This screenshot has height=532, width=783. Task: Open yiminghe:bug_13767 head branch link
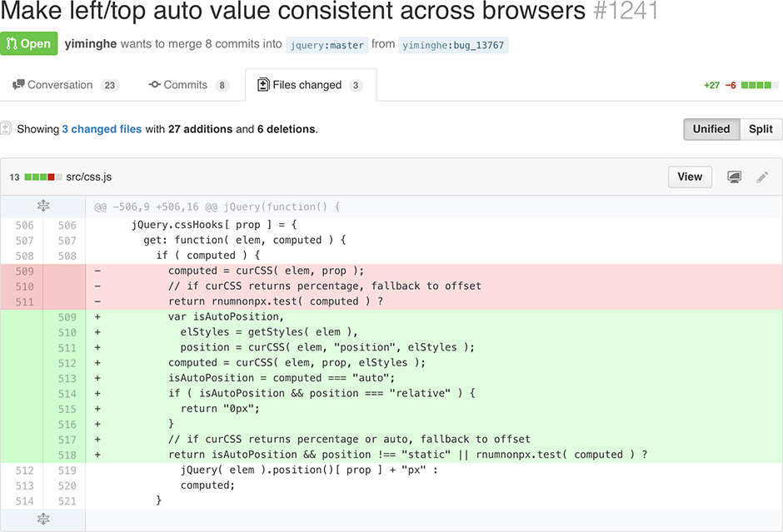tap(453, 45)
